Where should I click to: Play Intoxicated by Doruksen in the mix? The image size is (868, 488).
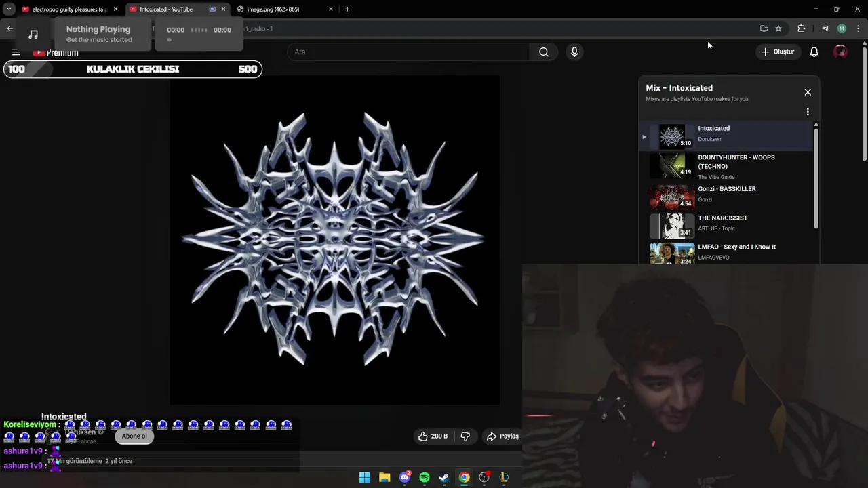726,136
